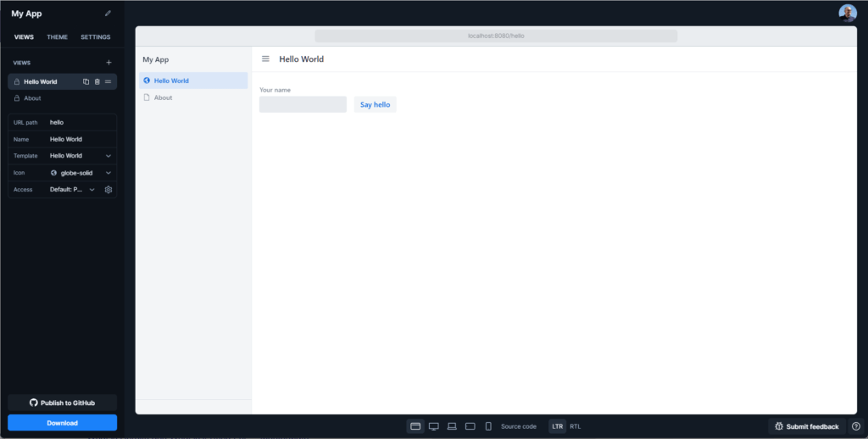This screenshot has width=868, height=439.
Task: Click file icon beside About in preview
Action: [x=147, y=97]
